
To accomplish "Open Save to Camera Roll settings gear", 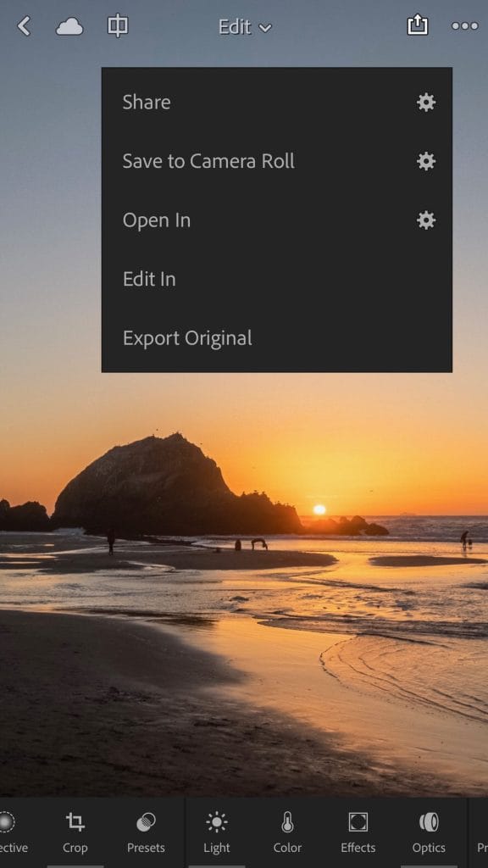I will point(426,161).
